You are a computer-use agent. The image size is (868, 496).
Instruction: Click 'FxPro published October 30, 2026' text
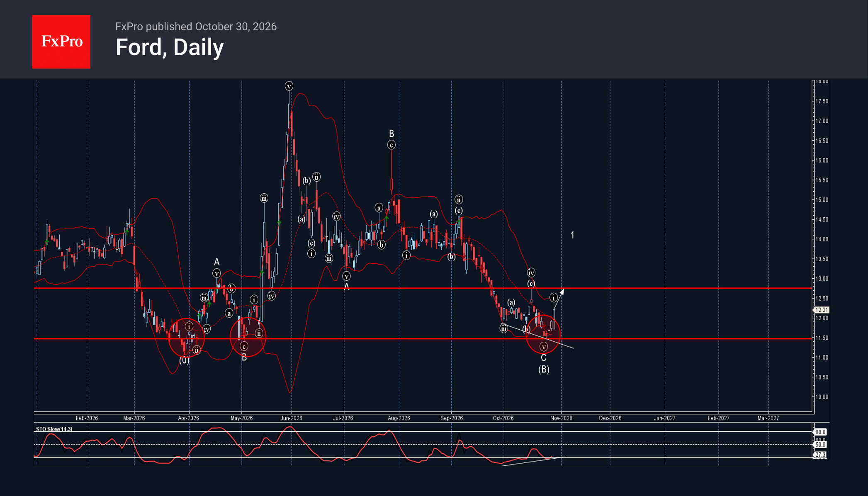tap(196, 27)
